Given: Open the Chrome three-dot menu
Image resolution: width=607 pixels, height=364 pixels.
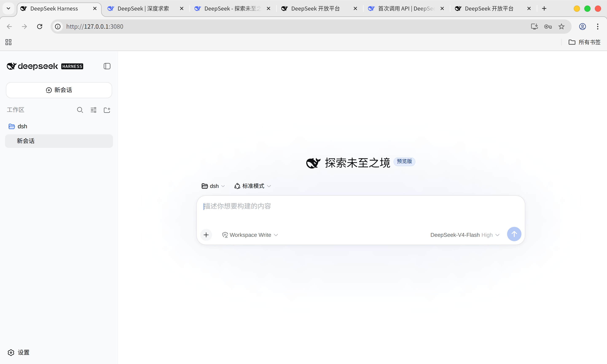Looking at the screenshot, I should [598, 27].
